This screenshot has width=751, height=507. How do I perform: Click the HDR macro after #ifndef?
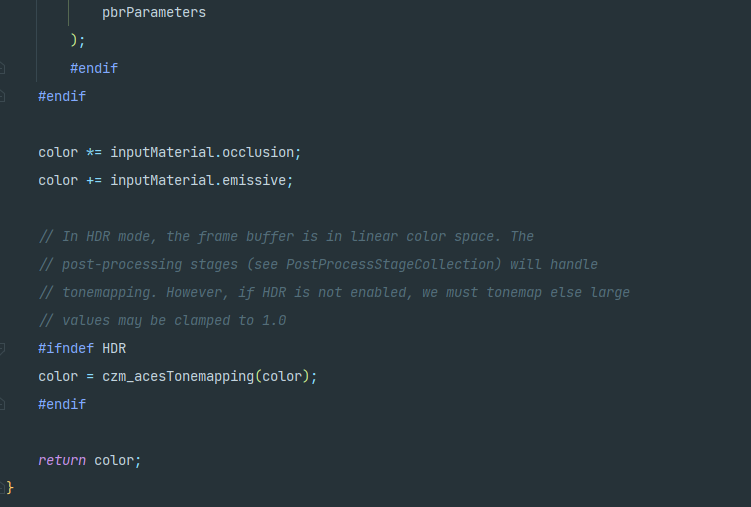click(114, 349)
